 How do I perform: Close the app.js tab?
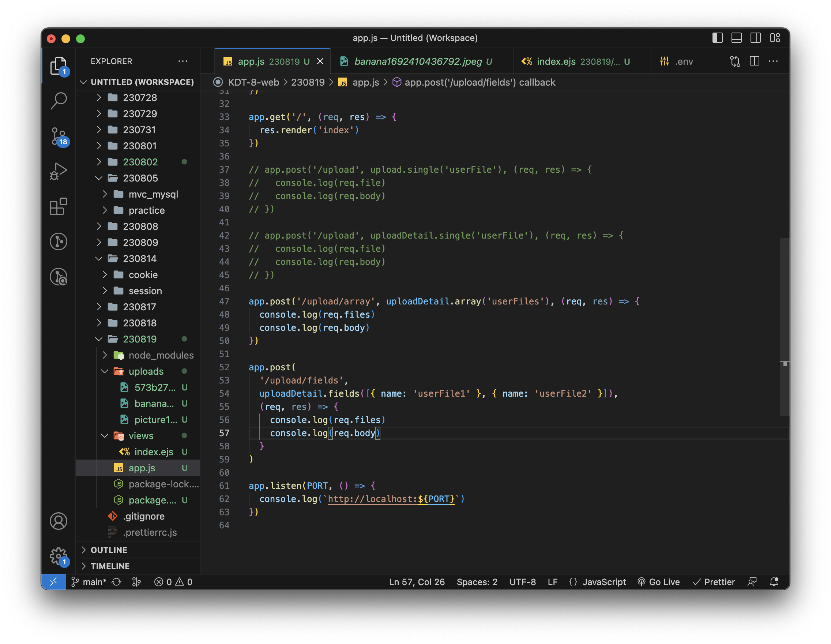[320, 61]
